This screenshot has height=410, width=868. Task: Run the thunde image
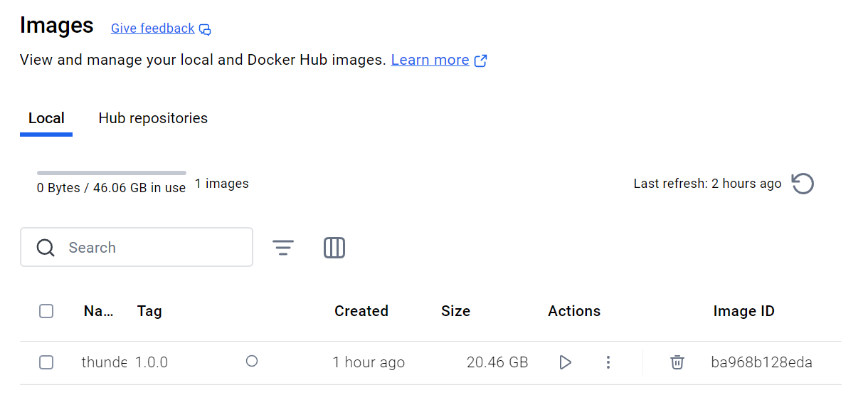point(566,362)
